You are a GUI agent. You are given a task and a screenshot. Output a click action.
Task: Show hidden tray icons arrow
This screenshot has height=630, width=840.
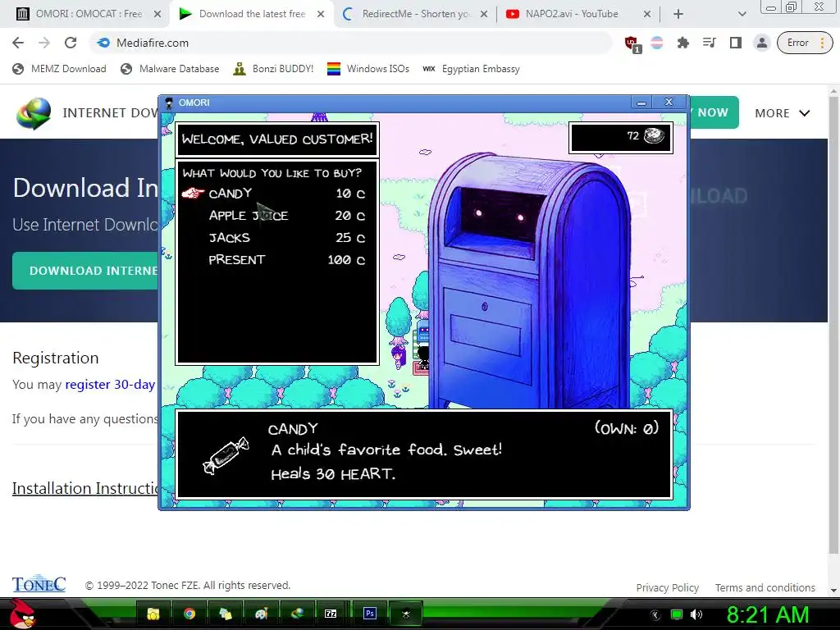655,615
